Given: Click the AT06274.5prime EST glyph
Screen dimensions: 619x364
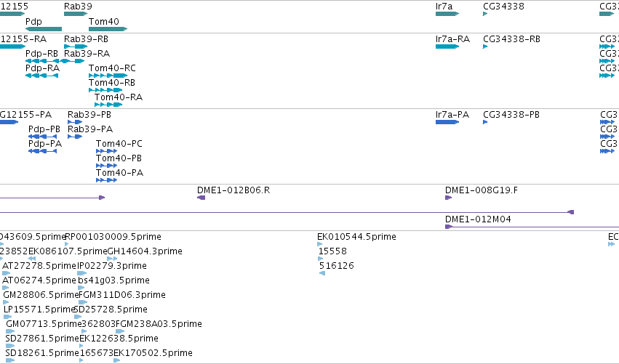Looking at the screenshot, I should 6,288.
